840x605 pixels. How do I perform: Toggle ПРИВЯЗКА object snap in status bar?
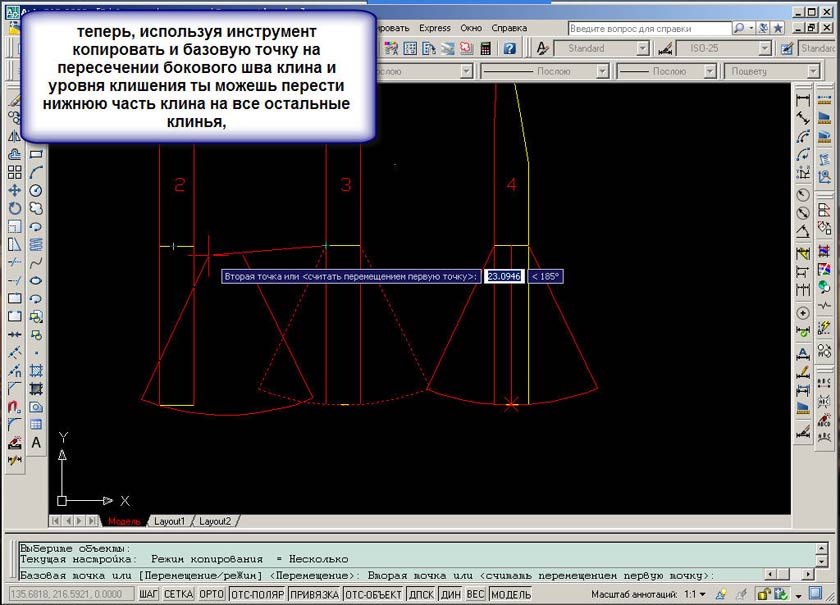[x=314, y=594]
